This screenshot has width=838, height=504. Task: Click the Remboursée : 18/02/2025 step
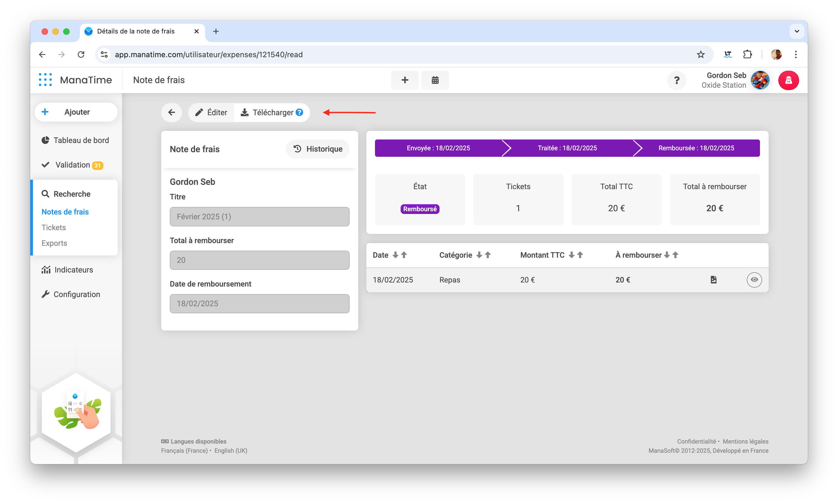tap(696, 148)
